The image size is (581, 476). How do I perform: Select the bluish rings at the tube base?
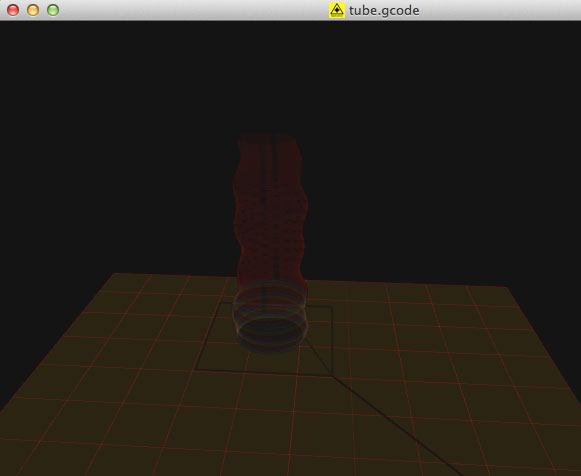pos(270,316)
